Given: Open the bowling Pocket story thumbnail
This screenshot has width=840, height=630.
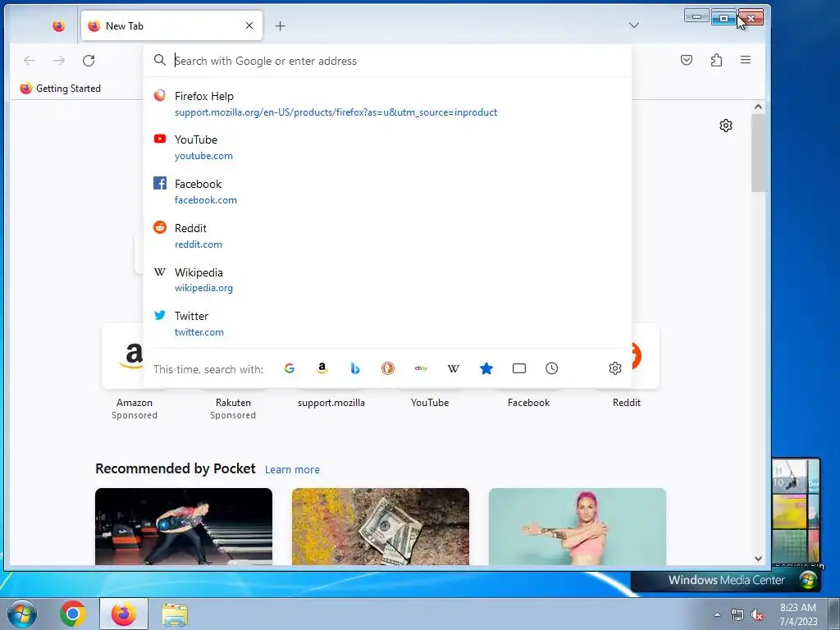Looking at the screenshot, I should [x=184, y=527].
